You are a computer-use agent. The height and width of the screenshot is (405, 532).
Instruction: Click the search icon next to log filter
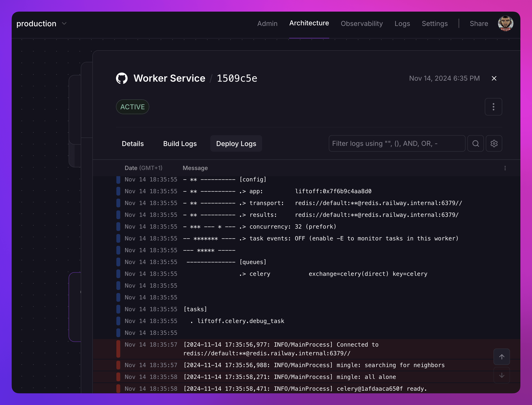475,144
